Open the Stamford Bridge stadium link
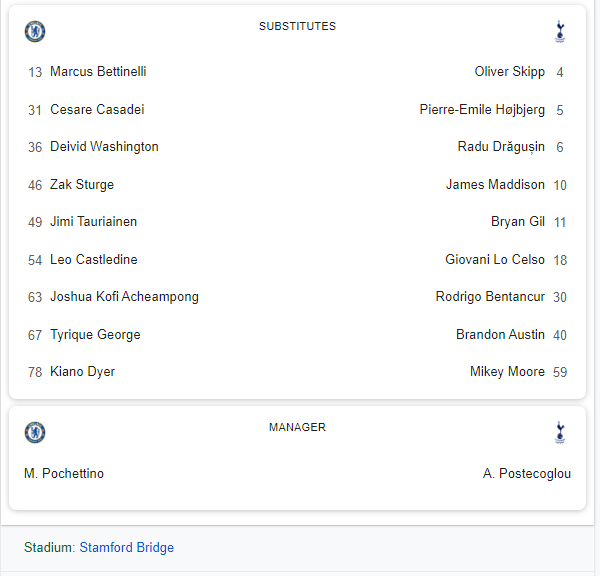This screenshot has width=600, height=576. click(x=126, y=547)
